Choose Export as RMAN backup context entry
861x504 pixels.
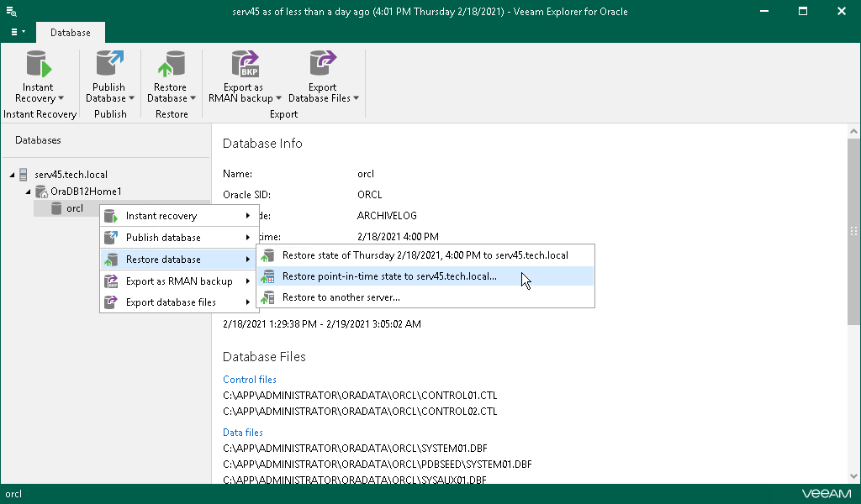click(179, 281)
